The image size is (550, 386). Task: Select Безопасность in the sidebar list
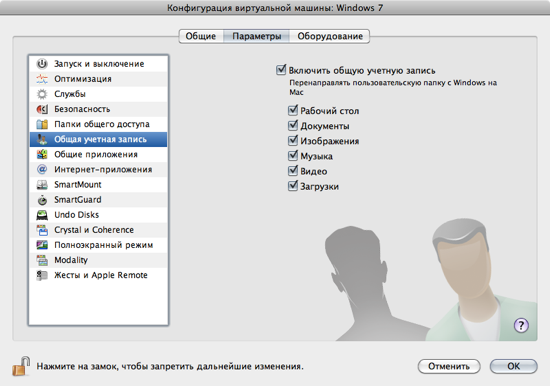pyautogui.click(x=98, y=109)
